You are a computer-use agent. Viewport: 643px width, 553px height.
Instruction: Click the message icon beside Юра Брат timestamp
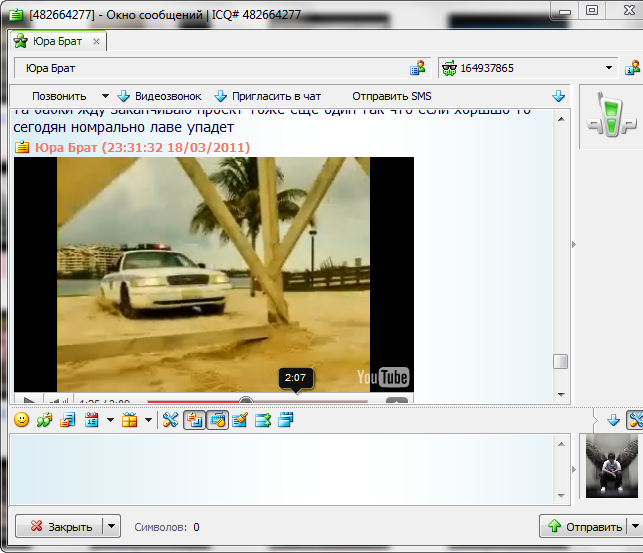(22, 147)
